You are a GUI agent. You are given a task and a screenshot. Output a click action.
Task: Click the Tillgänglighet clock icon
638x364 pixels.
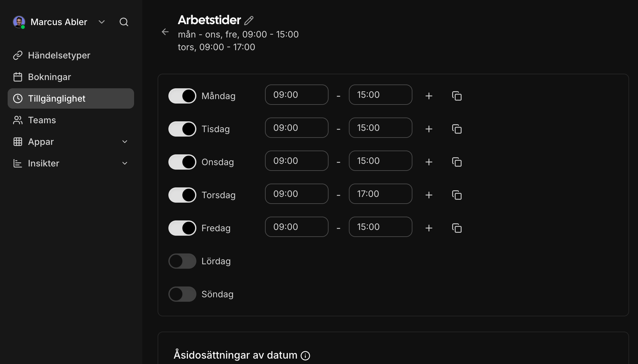(18, 98)
